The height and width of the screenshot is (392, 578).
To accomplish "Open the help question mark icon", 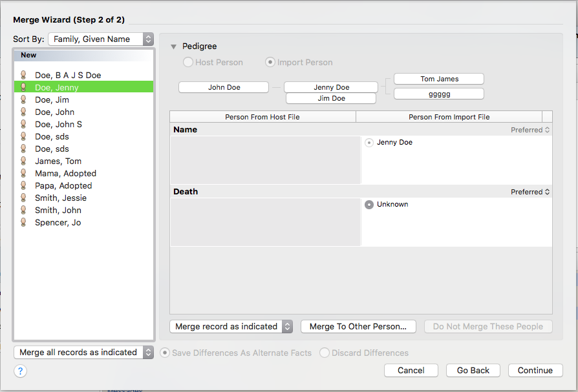I will point(20,371).
